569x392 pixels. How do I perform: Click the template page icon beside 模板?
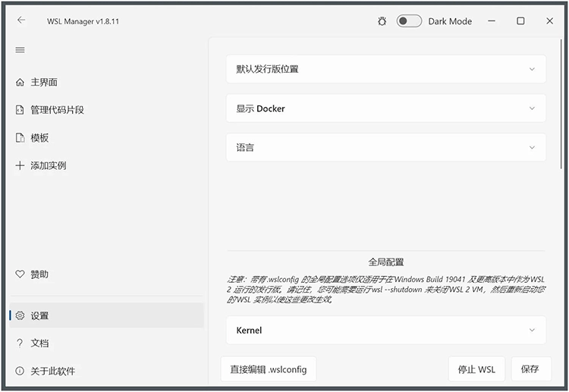point(20,138)
